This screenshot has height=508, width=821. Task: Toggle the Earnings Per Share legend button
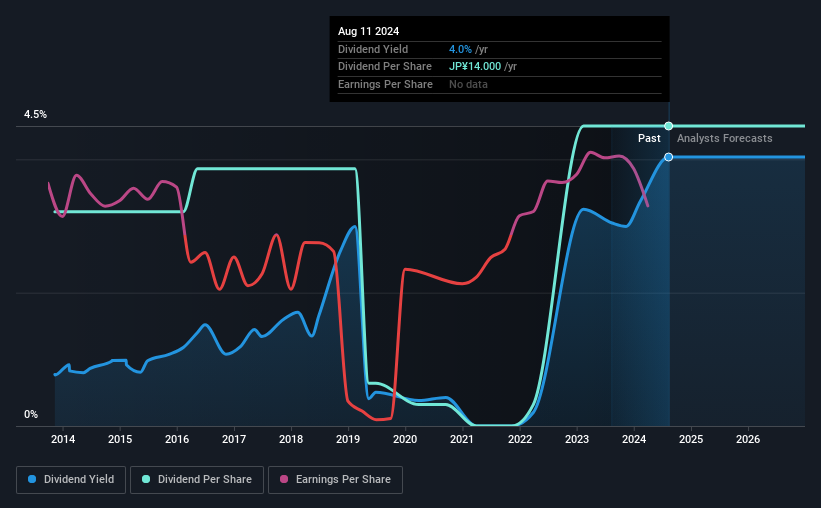pyautogui.click(x=335, y=480)
